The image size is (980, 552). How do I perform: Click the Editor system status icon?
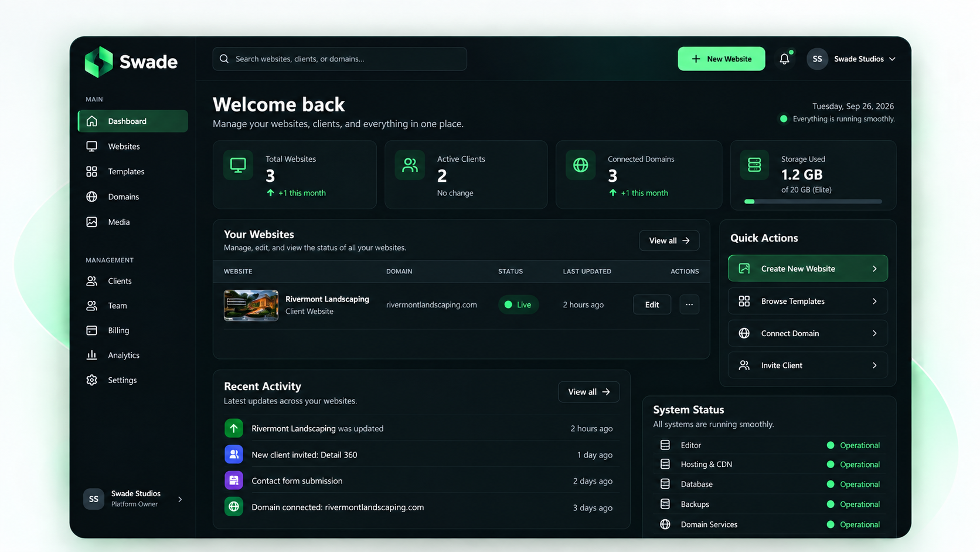coord(665,445)
